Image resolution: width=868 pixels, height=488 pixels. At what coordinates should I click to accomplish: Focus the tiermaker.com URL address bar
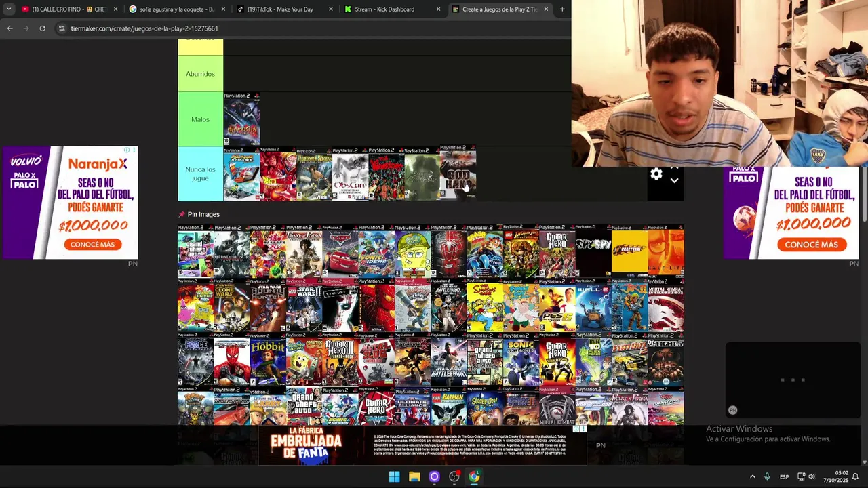point(144,28)
